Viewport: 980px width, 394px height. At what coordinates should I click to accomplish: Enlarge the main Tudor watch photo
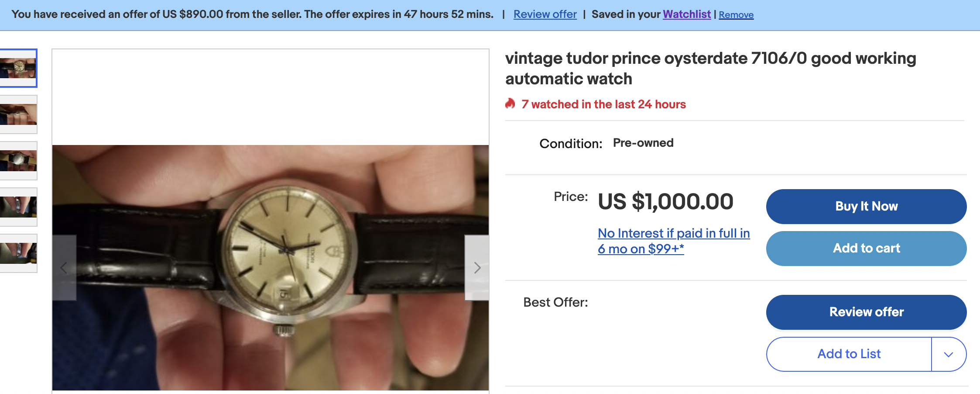(271, 267)
